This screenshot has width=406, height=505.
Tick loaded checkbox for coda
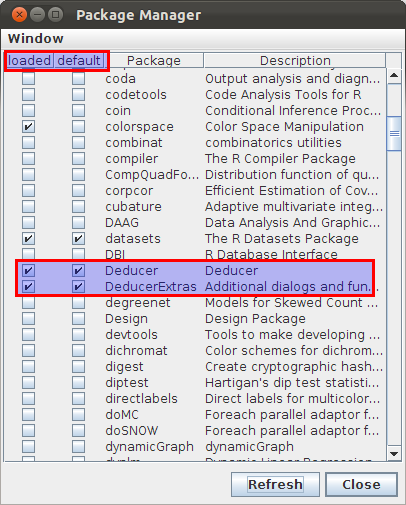28,79
